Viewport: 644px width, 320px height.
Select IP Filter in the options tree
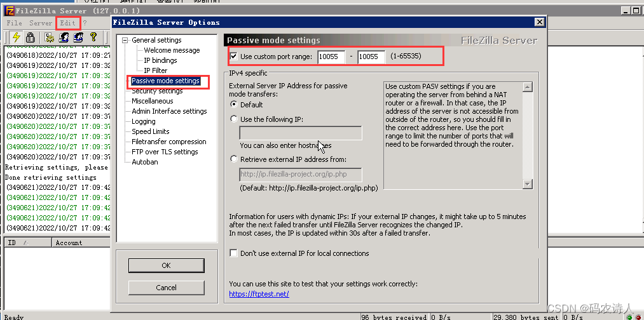tap(155, 70)
